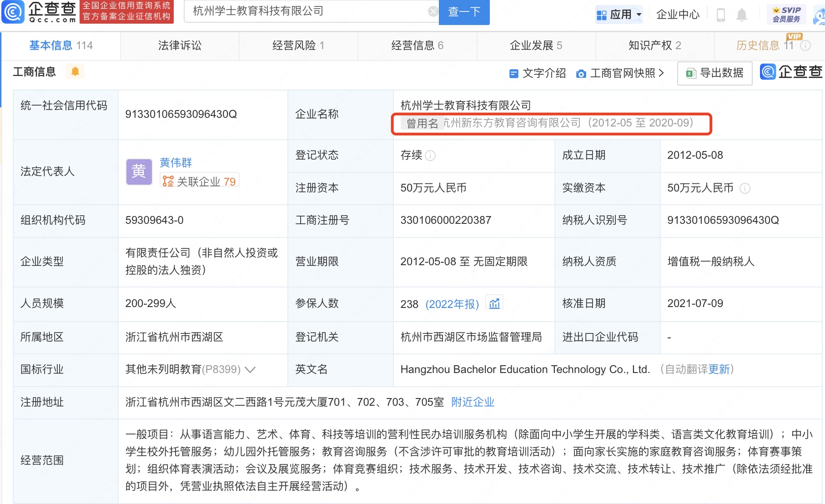825x504 pixels.
Task: Click 更新 to refresh the English name
Action: (719, 369)
